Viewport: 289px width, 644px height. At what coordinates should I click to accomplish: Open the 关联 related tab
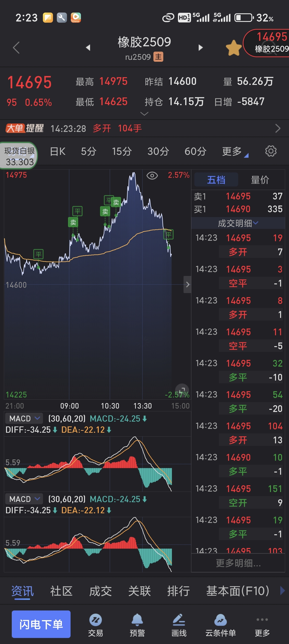coord(139,591)
